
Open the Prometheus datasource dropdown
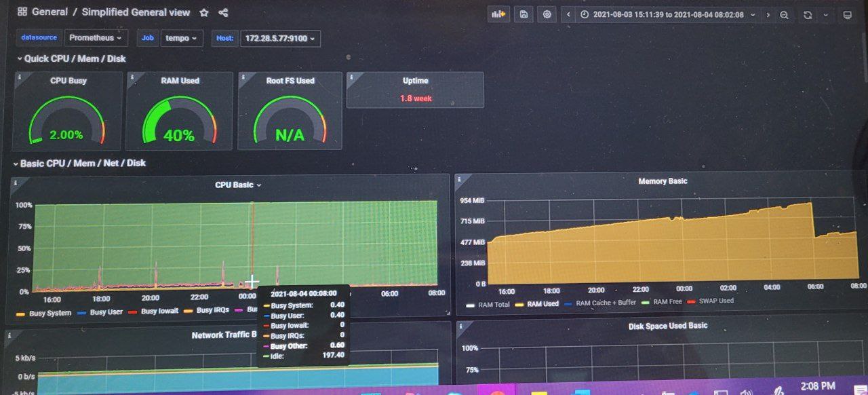(96, 38)
